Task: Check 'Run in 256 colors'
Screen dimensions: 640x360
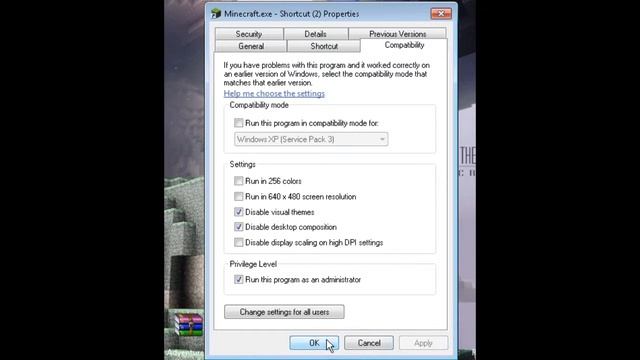Action: [238, 181]
